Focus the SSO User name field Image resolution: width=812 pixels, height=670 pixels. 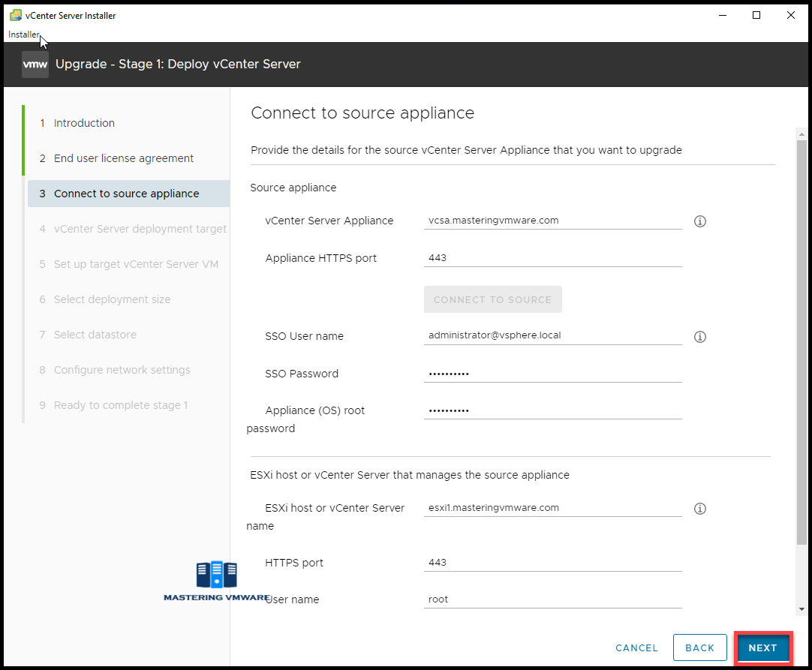point(552,335)
